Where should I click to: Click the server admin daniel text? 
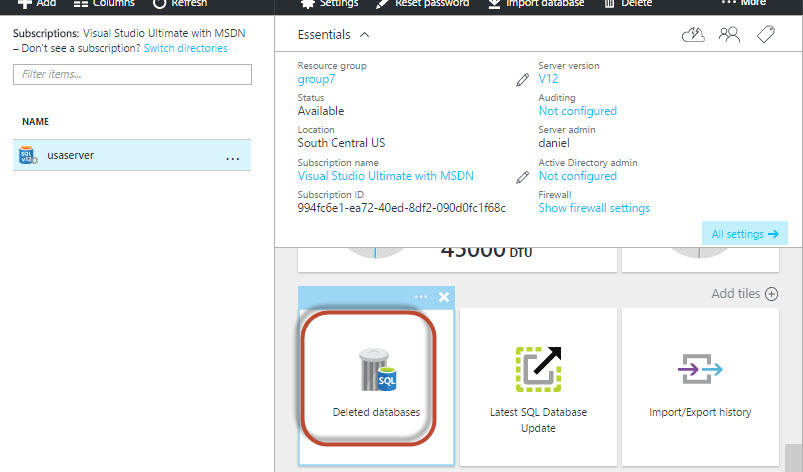554,143
